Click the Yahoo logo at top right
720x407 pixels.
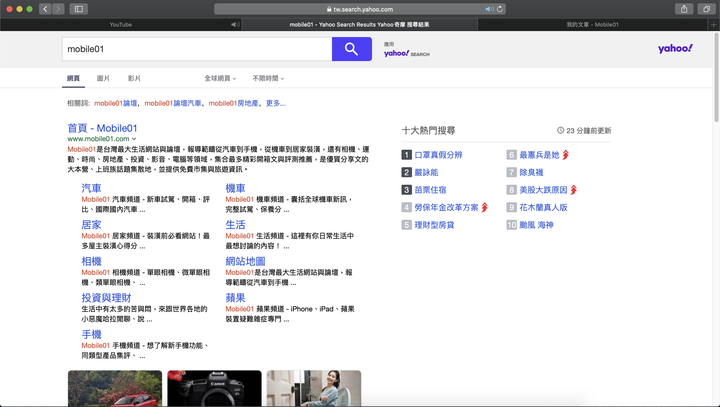click(x=675, y=48)
